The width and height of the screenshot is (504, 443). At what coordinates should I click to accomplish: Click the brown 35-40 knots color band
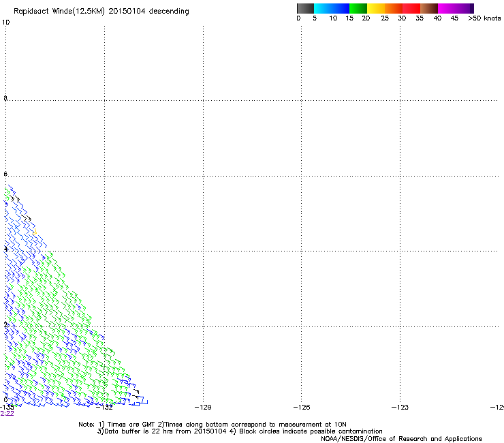429,8
